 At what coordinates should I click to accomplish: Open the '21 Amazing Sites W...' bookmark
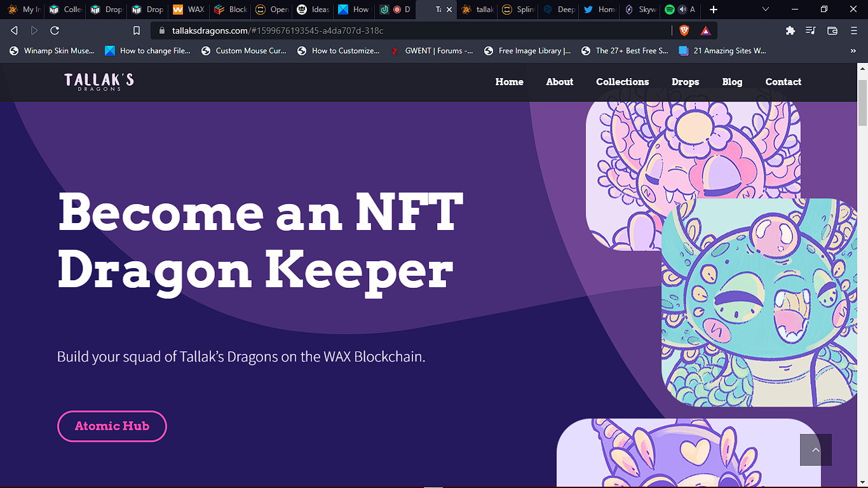click(x=722, y=51)
